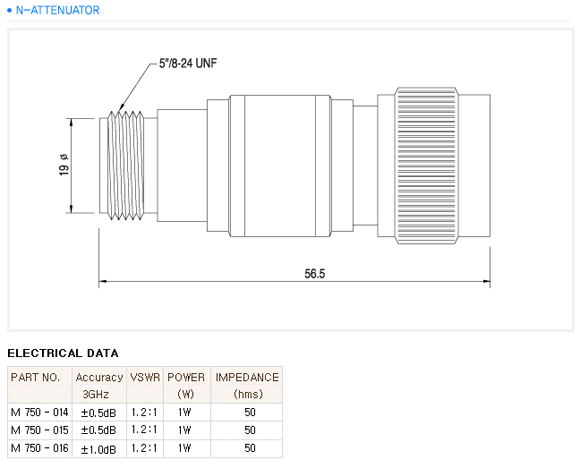Image resolution: width=580 pixels, height=468 pixels.
Task: Click ±0.5dB in the M 750 - 015 row
Action: pyautogui.click(x=99, y=431)
